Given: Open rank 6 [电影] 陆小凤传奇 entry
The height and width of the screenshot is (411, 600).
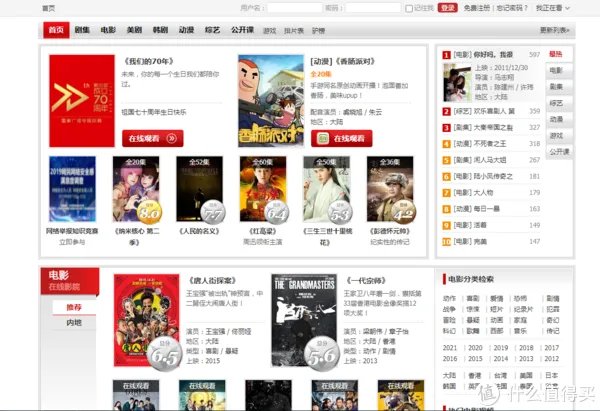Looking at the screenshot, I should click(x=483, y=176).
